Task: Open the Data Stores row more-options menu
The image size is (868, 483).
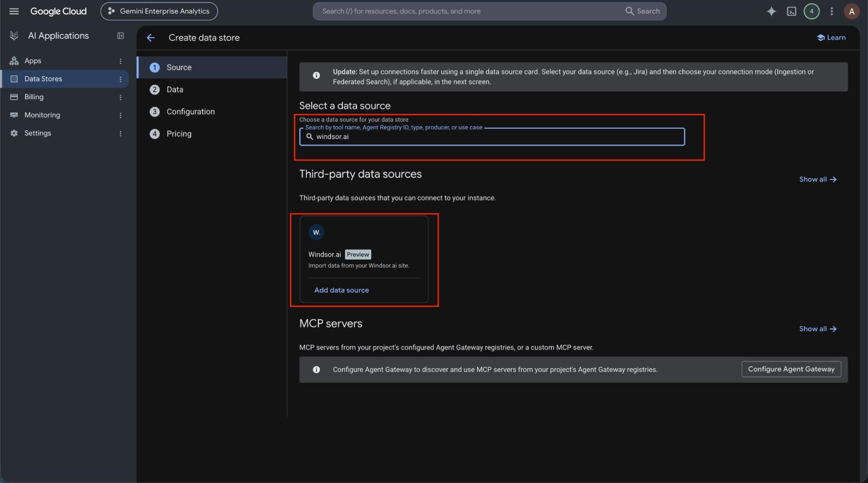Action: 121,79
